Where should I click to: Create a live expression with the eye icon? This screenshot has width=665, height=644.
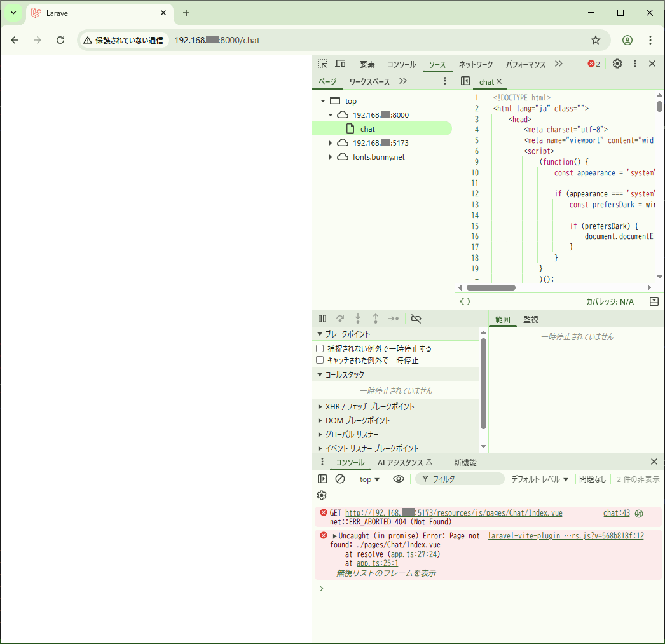[x=399, y=479]
